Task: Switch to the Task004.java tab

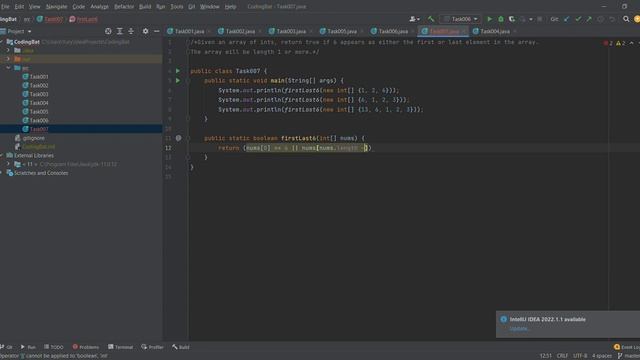Action: pos(495,31)
